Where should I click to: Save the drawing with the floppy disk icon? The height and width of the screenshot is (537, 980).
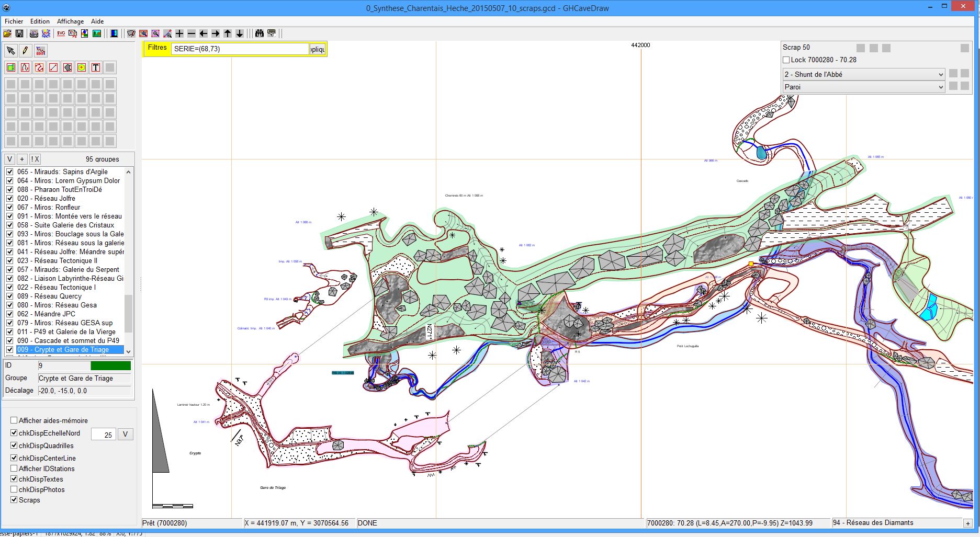click(x=19, y=33)
